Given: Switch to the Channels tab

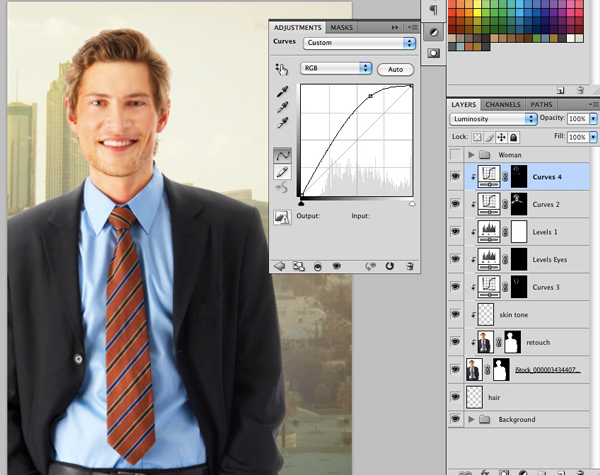Looking at the screenshot, I should tap(502, 104).
